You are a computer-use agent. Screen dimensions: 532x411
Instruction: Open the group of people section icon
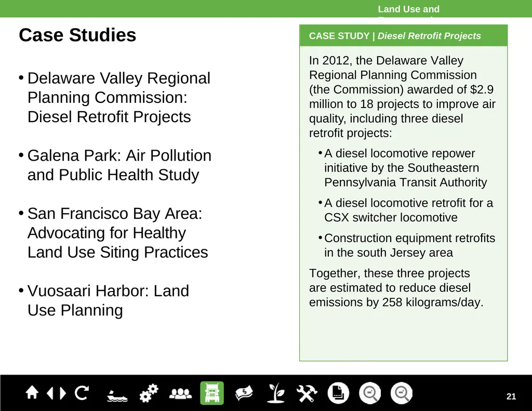click(180, 393)
